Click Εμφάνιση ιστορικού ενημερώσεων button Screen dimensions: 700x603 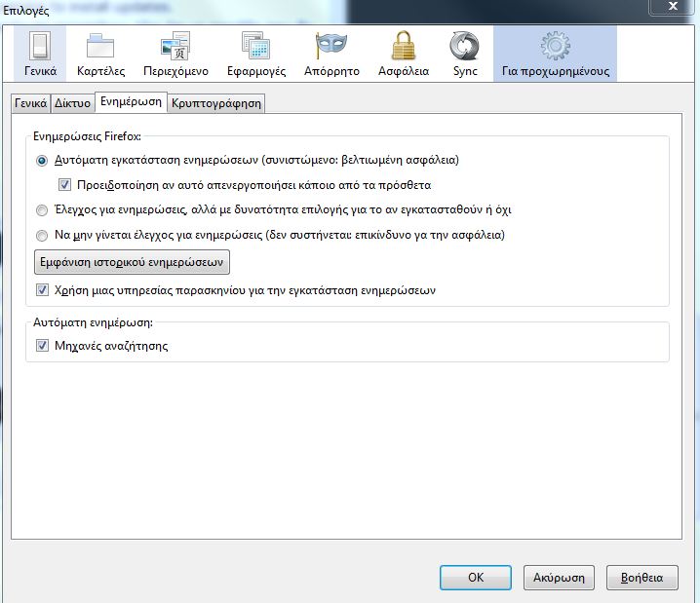pyautogui.click(x=132, y=262)
